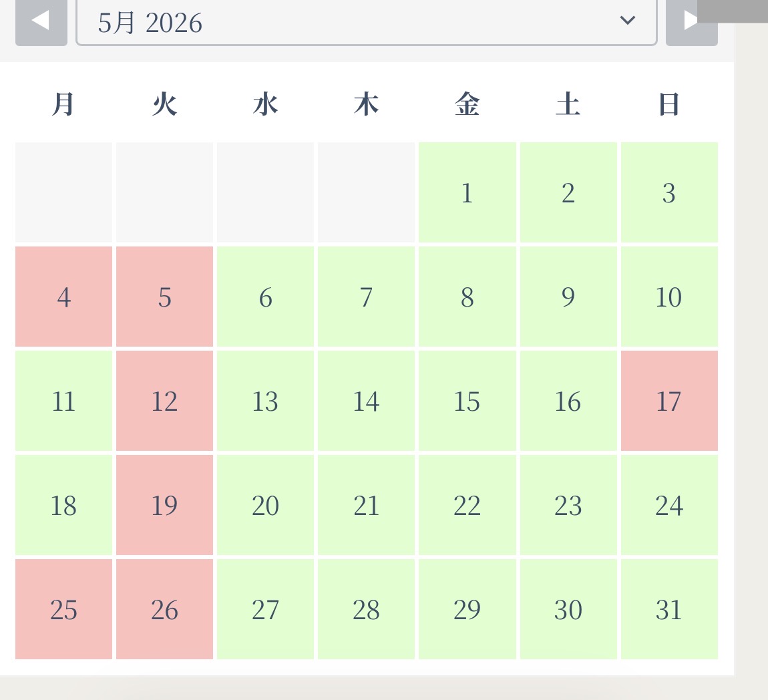768x700 pixels.
Task: Select the unavailable date 12
Action: click(164, 401)
